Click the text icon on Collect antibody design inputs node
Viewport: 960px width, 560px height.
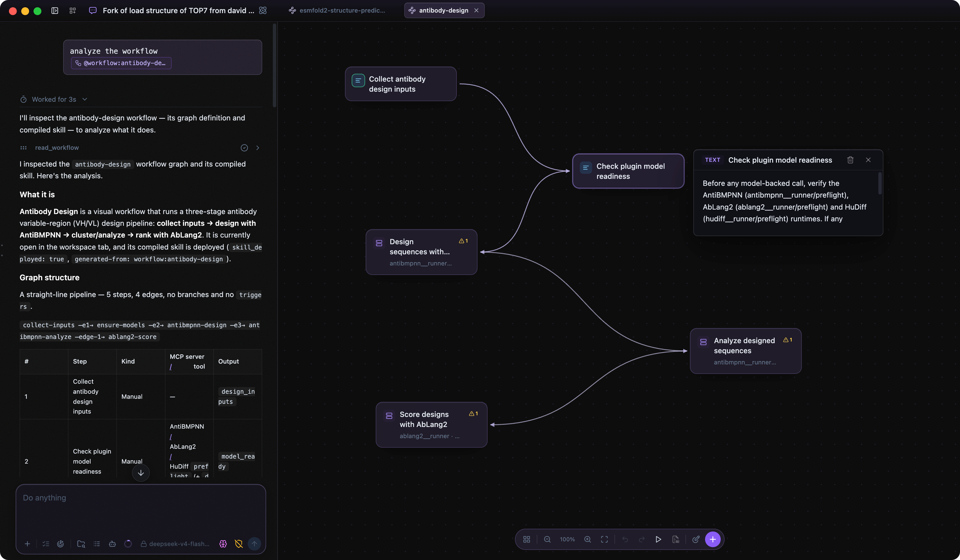pyautogui.click(x=358, y=80)
